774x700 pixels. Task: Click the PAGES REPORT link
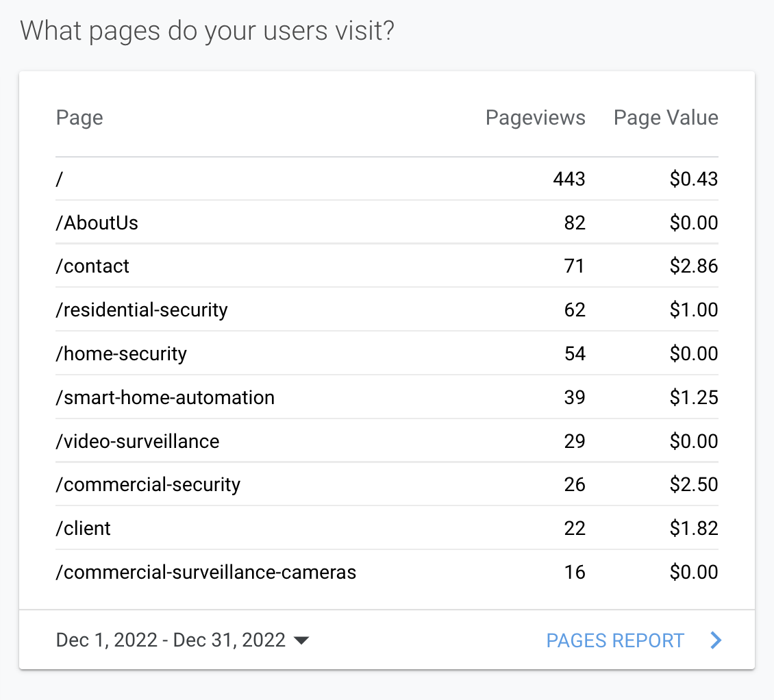(x=615, y=641)
